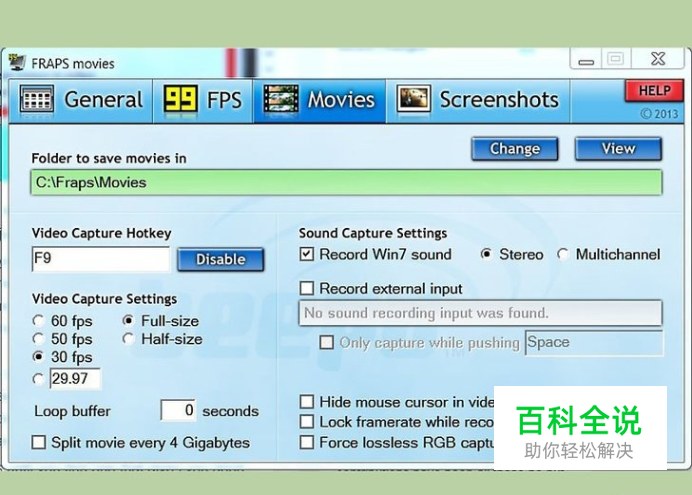The image size is (692, 495).
Task: Toggle Only capture while pushing checkbox
Action: [327, 342]
